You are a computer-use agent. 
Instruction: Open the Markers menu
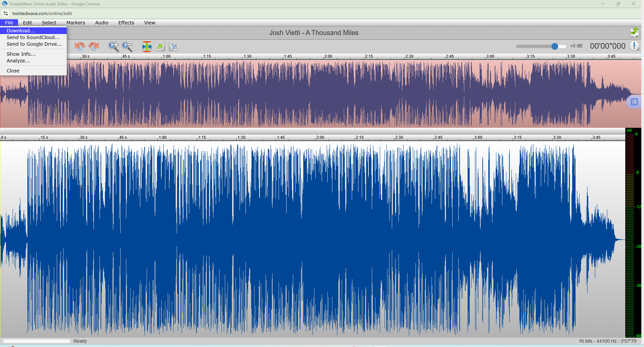click(76, 23)
